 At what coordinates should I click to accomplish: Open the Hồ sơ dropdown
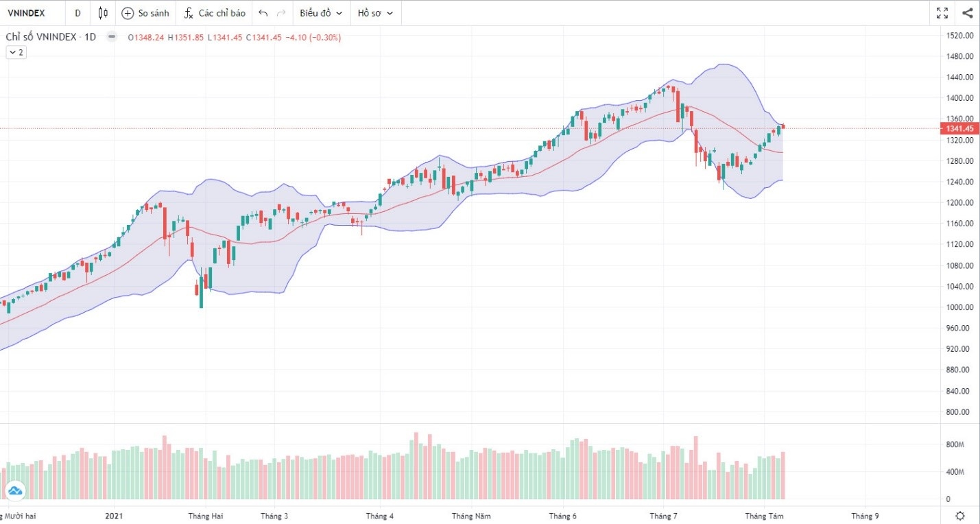coord(374,12)
